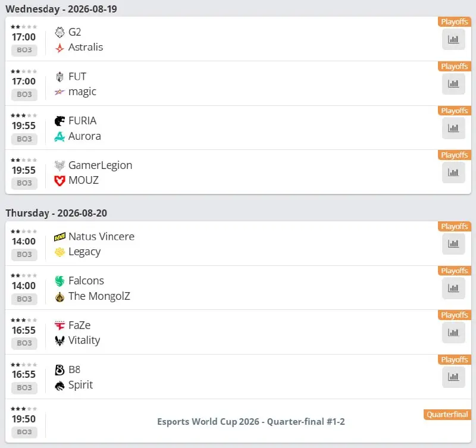View analytics icon for FaZe vs Vitality
476x448 pixels.
(x=453, y=333)
